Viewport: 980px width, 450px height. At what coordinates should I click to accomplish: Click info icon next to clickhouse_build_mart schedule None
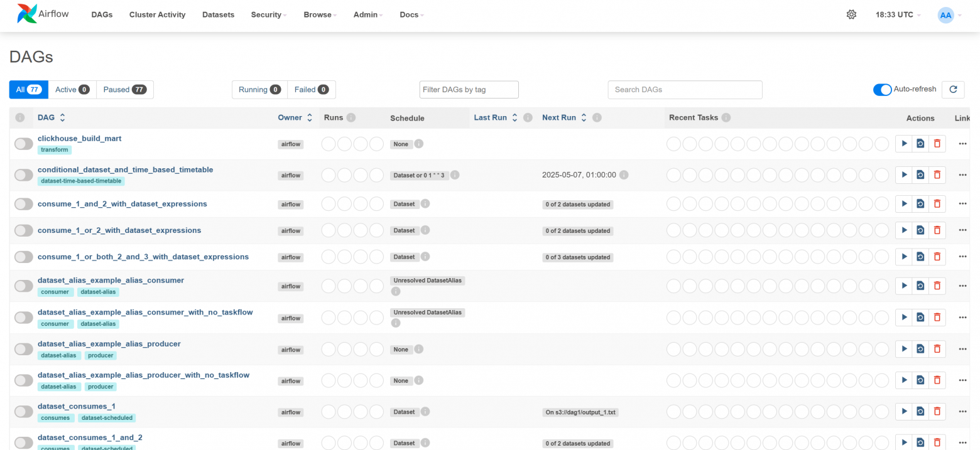pyautogui.click(x=419, y=144)
